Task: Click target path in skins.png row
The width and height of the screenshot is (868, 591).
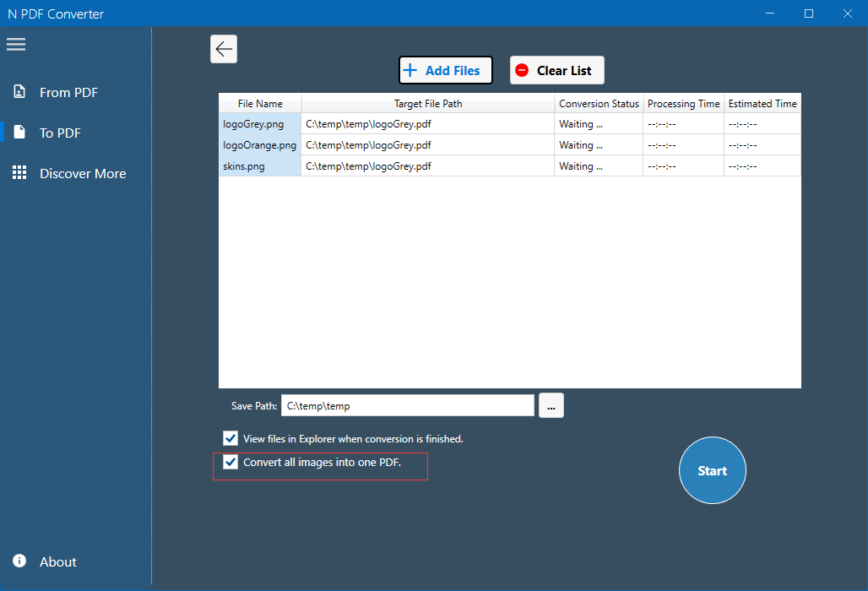Action: point(428,166)
